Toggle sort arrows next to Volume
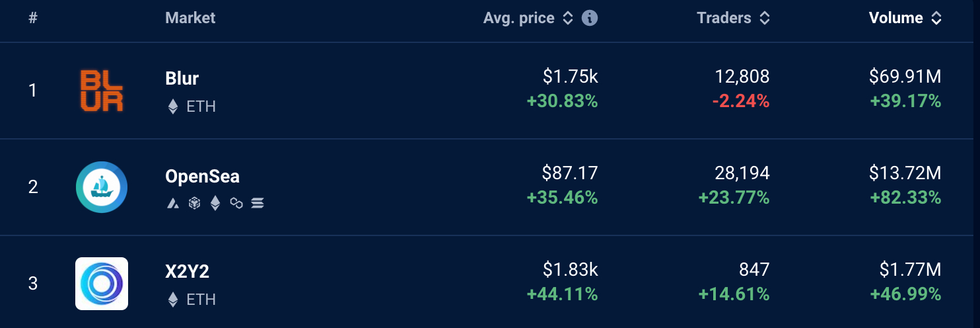This screenshot has width=980, height=328. 936,19
